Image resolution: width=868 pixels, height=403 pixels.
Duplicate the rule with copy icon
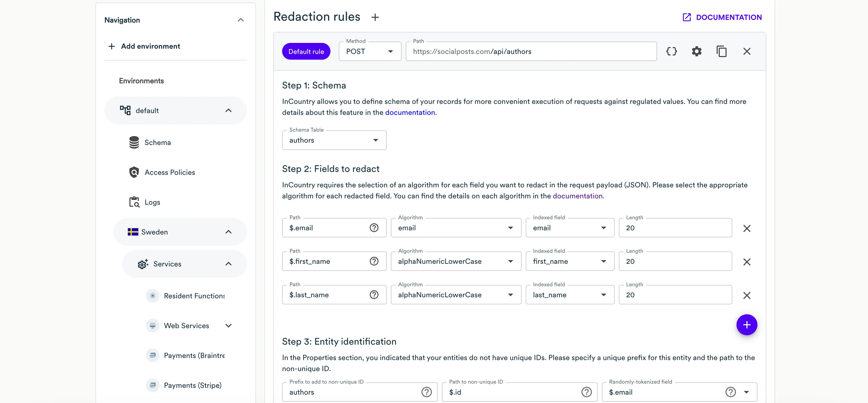click(x=721, y=51)
